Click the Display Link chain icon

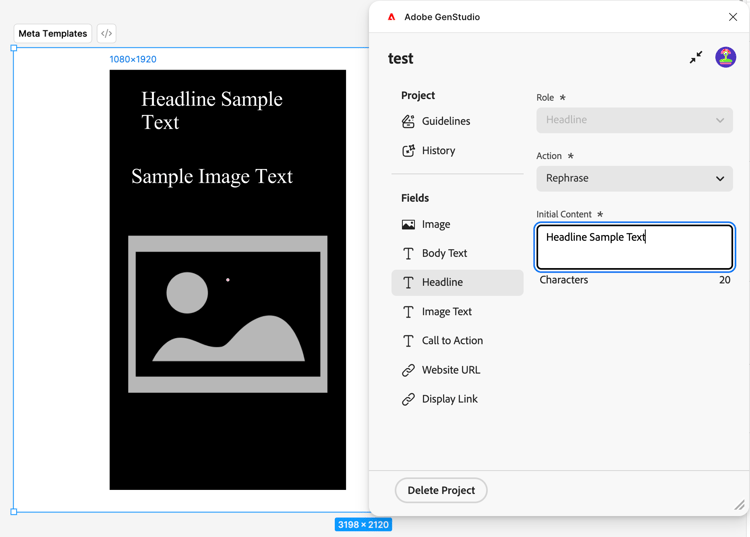[408, 399]
